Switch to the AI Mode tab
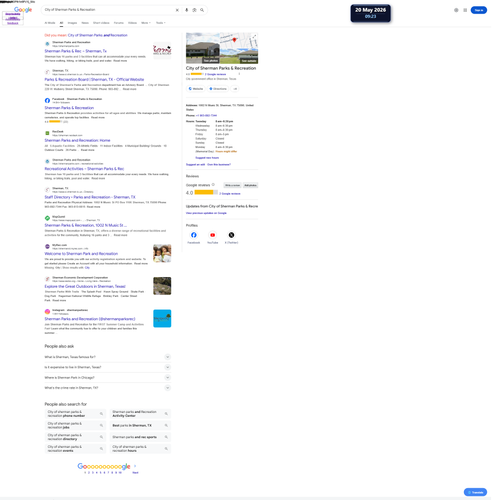Screen dimensions: 494x500 pyautogui.click(x=50, y=23)
